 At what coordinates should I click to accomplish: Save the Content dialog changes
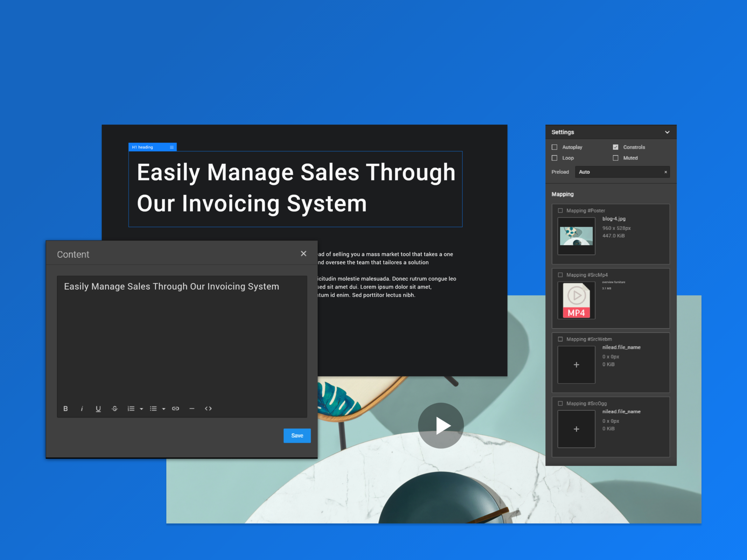click(297, 435)
